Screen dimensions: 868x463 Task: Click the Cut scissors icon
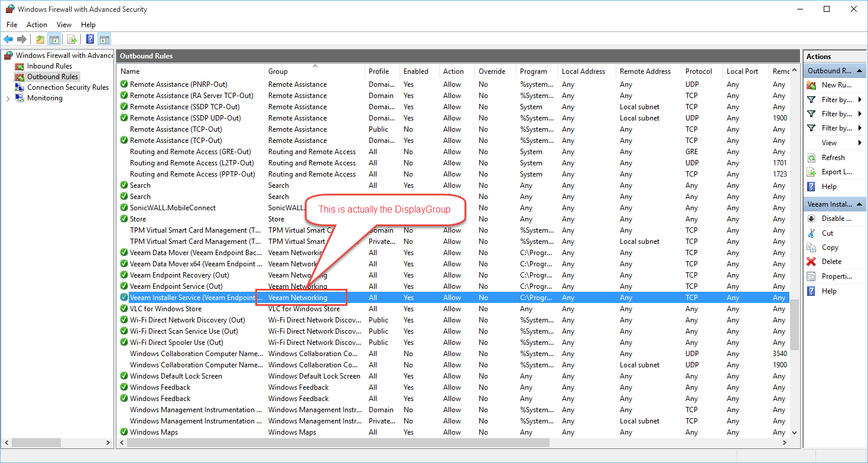point(811,233)
